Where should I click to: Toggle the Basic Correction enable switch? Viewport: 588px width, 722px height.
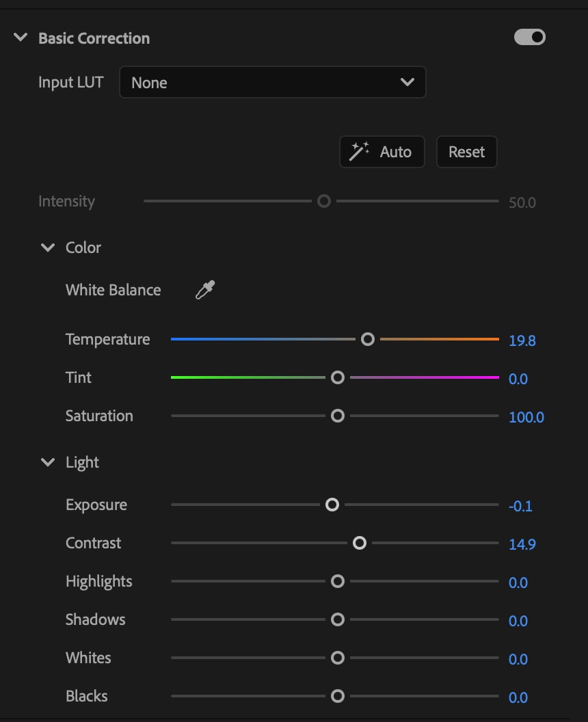pos(529,38)
